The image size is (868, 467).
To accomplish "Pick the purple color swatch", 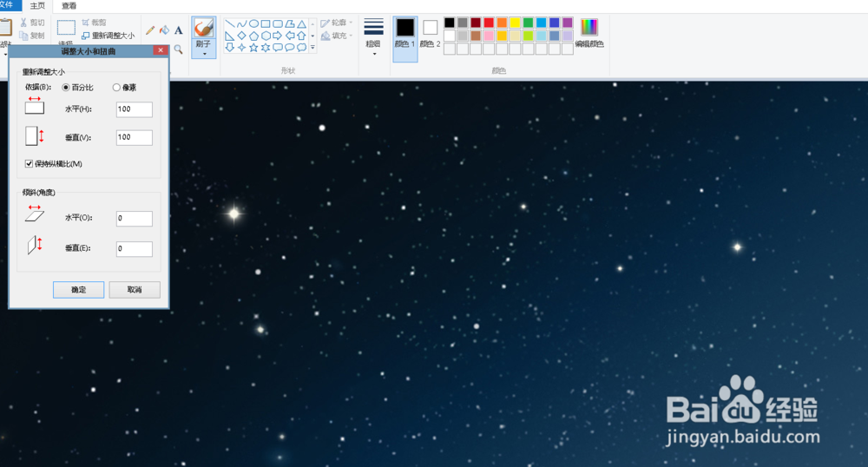I will tap(568, 23).
